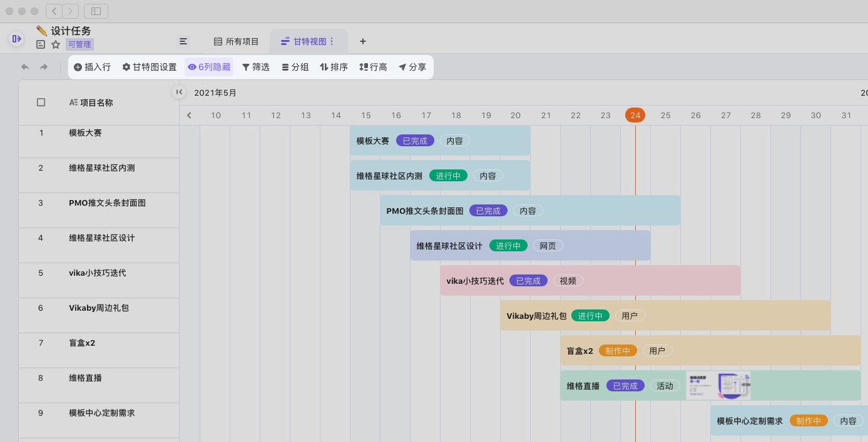Share the view via 分享
Viewport: 868px width, 442px height.
pos(412,67)
